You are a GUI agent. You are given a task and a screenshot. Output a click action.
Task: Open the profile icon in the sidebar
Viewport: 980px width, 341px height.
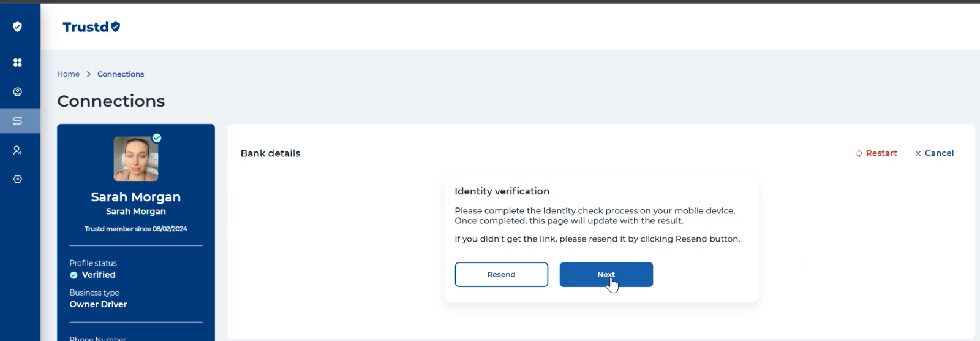pos(17,91)
